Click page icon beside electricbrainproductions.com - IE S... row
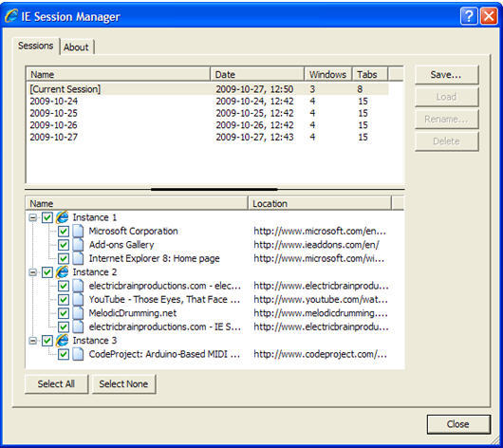 point(78,327)
